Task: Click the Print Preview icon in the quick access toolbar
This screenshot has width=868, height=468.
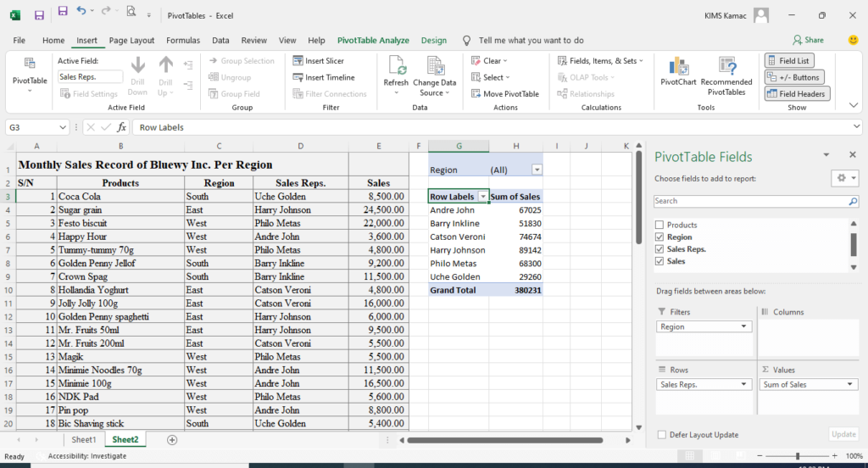Action: pos(131,11)
